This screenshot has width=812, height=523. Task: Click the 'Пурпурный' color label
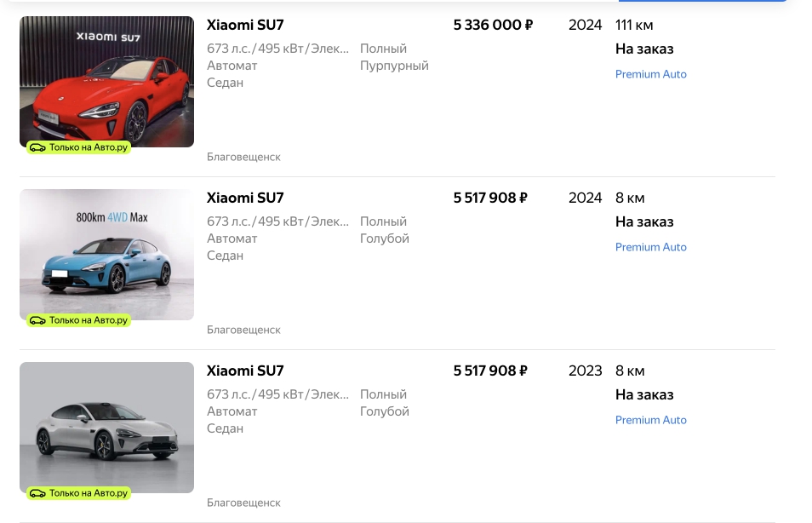click(394, 66)
